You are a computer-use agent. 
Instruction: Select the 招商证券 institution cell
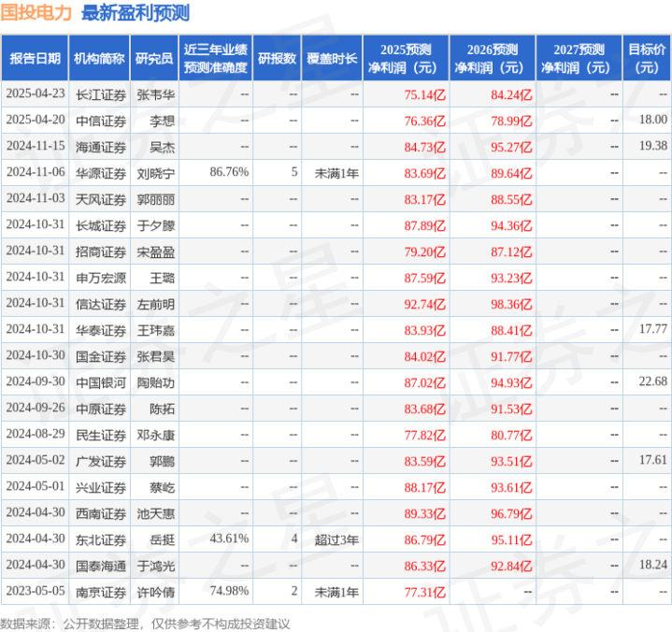point(101,251)
